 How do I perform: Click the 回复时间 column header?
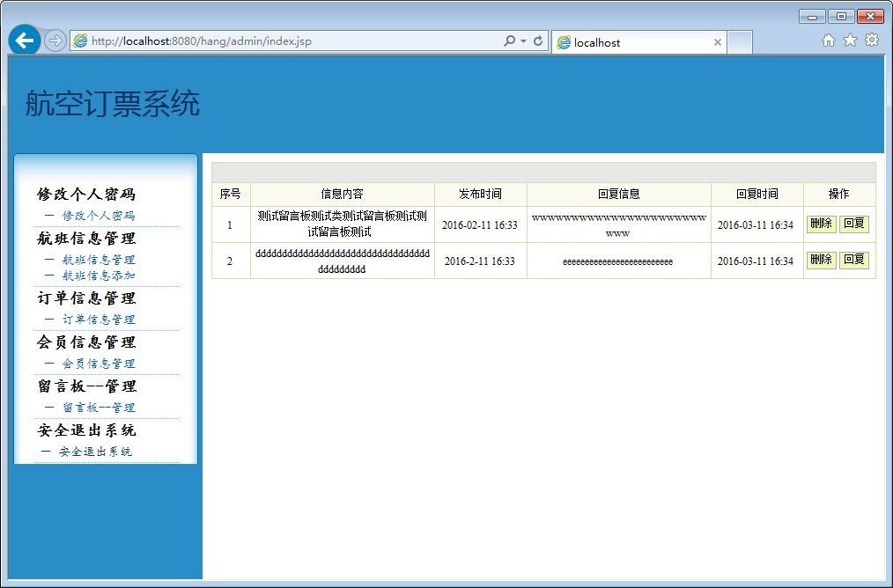pyautogui.click(x=756, y=195)
